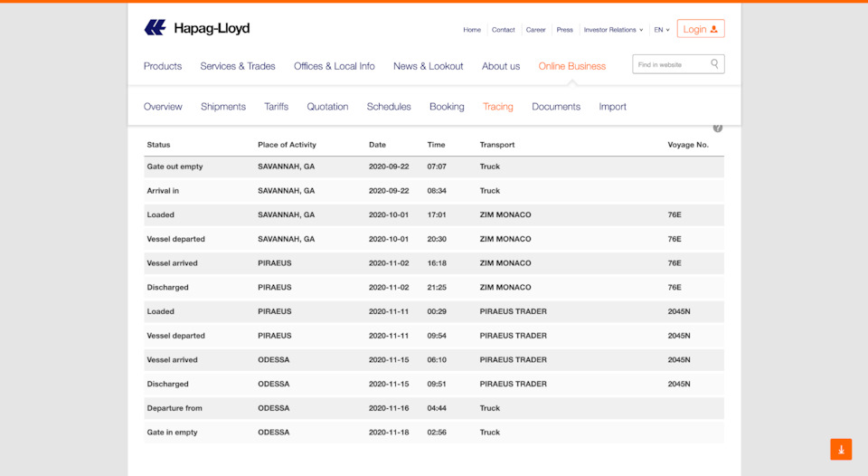Screen dimensions: 868x476
Task: Click the Time column header
Action: click(x=436, y=145)
